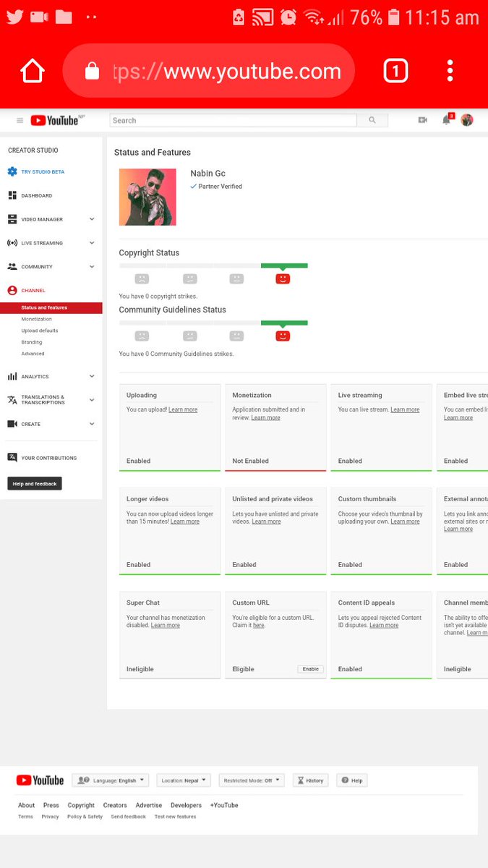Expand the Create section

click(x=92, y=424)
